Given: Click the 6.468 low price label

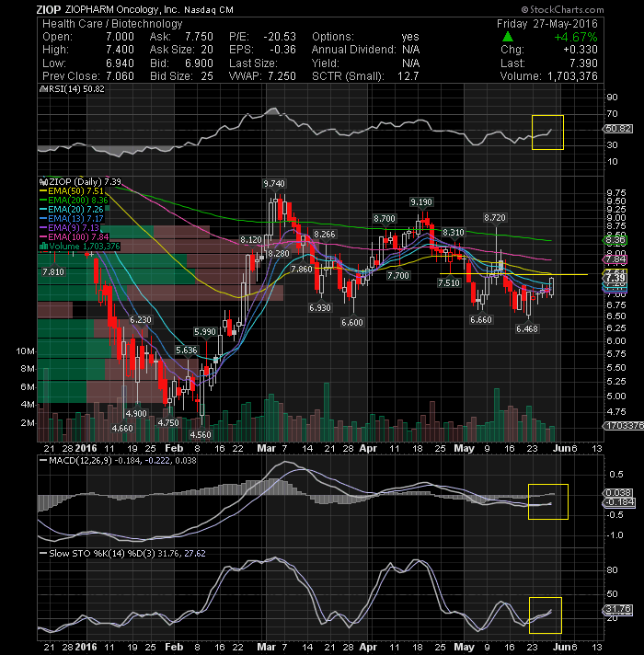Looking at the screenshot, I should click(x=526, y=329).
